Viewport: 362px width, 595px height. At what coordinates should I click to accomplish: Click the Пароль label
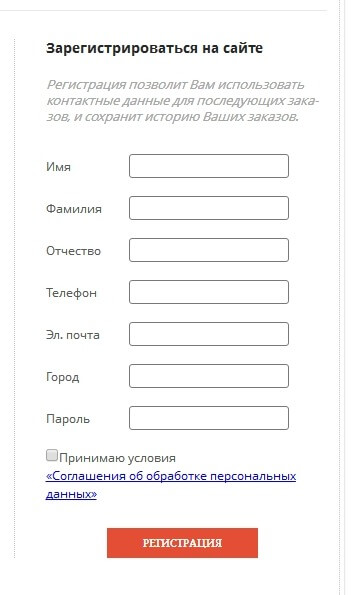coord(68,419)
